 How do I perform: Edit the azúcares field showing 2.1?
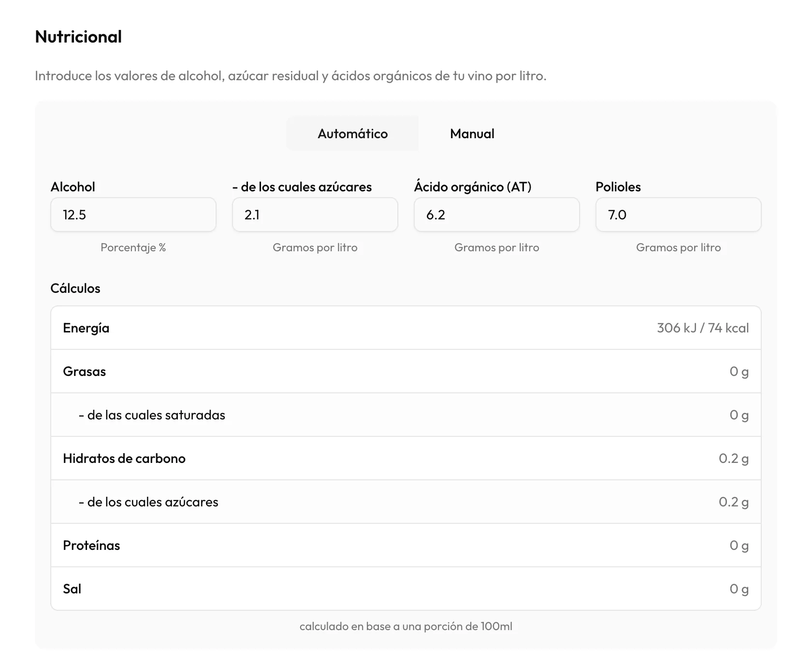click(x=315, y=215)
